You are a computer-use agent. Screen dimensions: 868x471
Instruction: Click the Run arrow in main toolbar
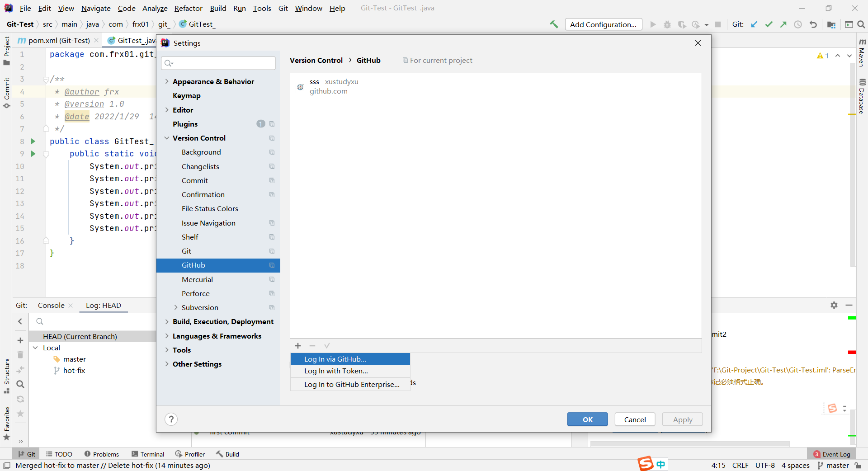(x=653, y=24)
